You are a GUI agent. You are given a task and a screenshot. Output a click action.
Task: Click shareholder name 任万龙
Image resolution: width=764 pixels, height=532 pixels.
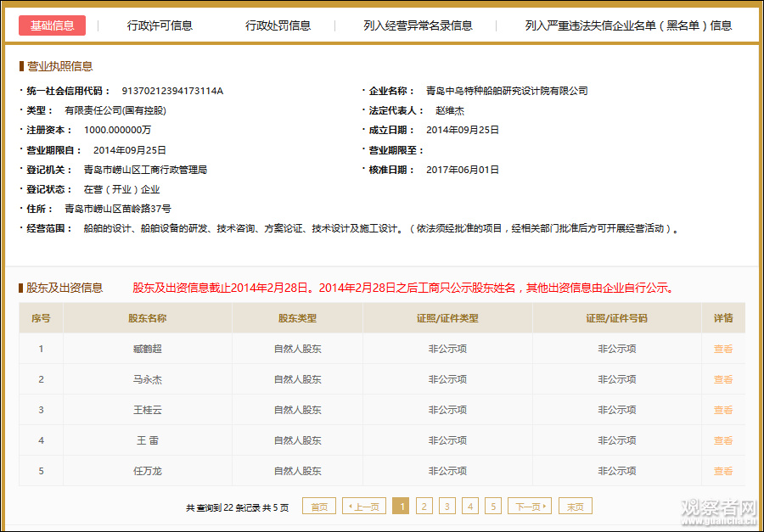147,471
